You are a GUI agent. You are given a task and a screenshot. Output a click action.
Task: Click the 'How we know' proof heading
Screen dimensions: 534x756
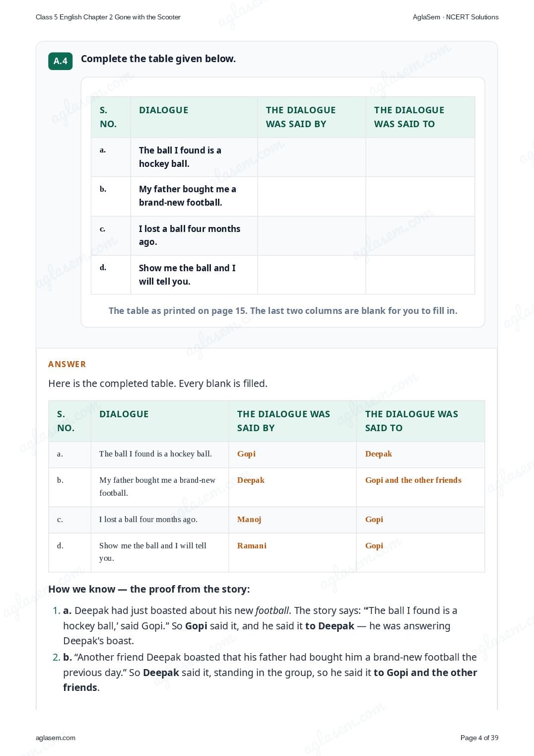[x=149, y=589]
